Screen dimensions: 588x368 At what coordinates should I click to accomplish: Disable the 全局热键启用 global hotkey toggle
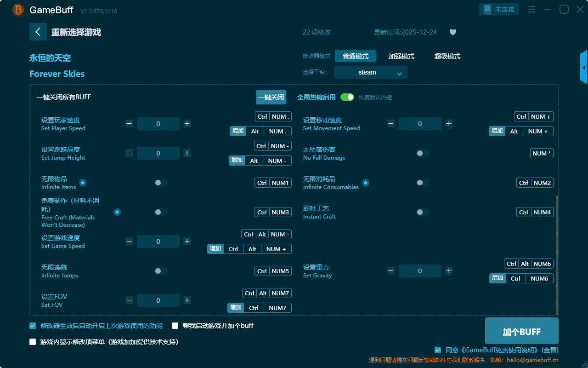347,97
